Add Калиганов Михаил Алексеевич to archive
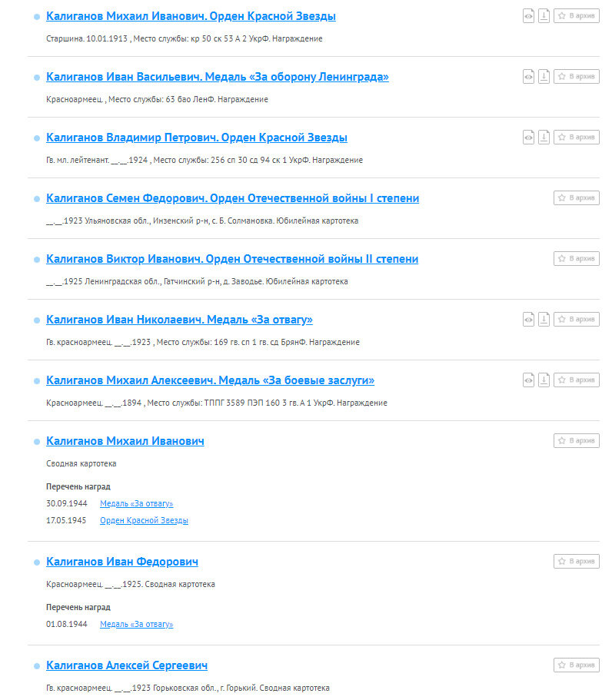 [x=577, y=380]
